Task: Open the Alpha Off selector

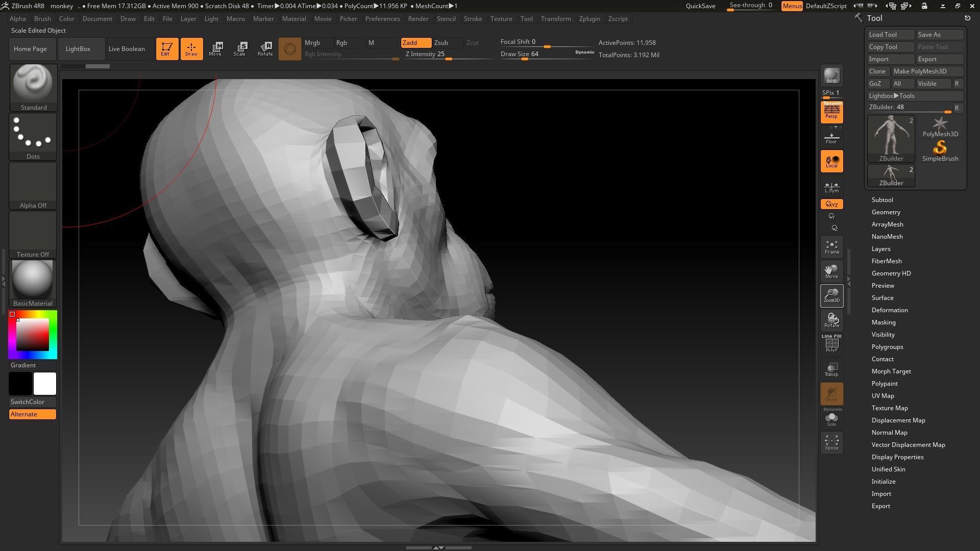Action: (33, 185)
